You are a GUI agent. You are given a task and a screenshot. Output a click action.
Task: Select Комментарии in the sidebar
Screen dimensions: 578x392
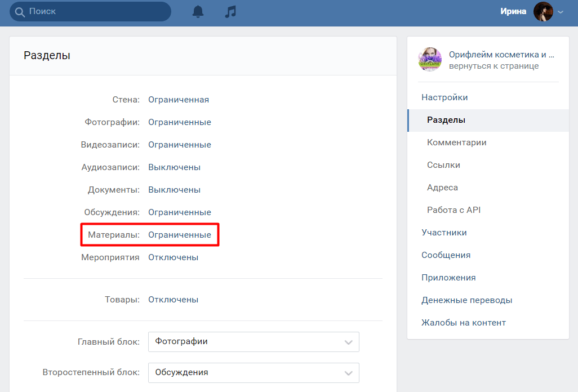click(x=457, y=142)
